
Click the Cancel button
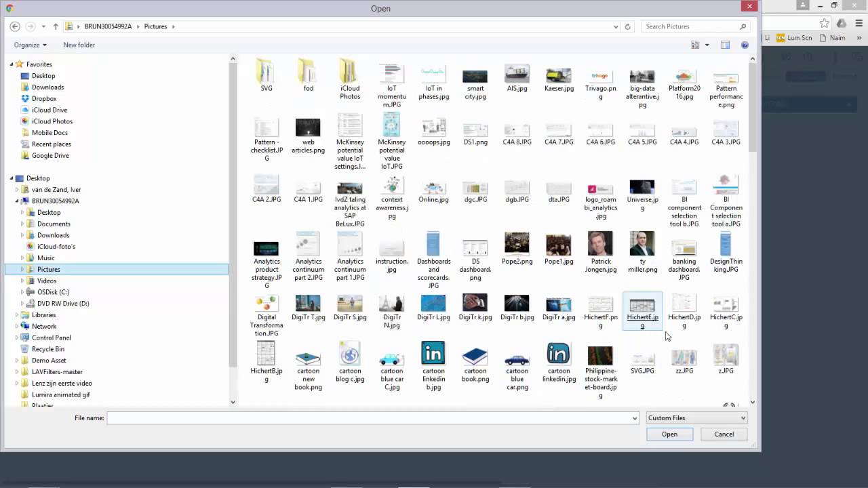pos(724,434)
